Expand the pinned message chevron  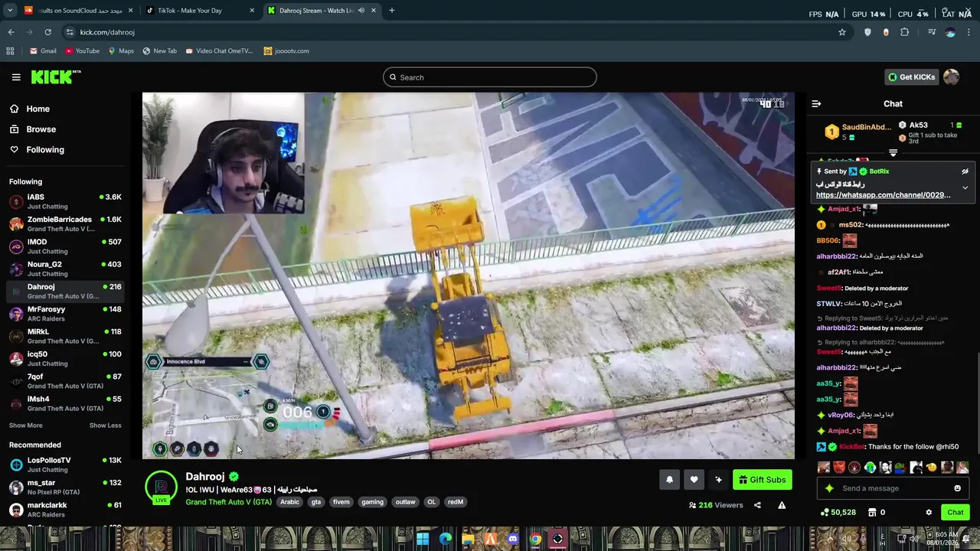pos(965,187)
